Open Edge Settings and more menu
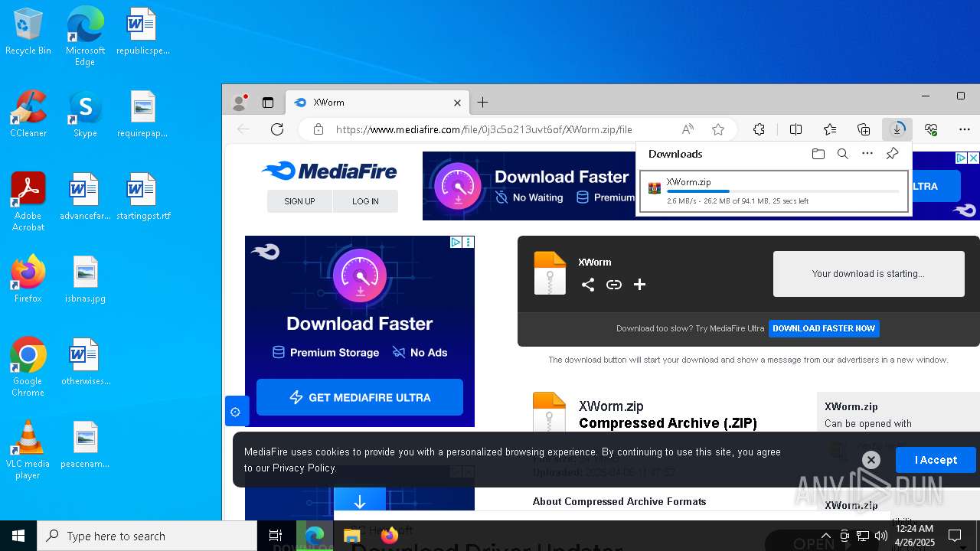Image resolution: width=980 pixels, height=551 pixels. tap(964, 129)
